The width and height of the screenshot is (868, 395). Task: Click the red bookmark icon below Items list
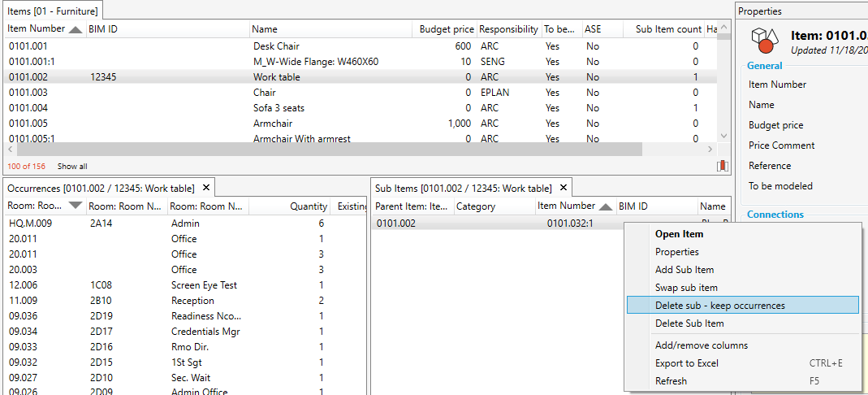[723, 166]
